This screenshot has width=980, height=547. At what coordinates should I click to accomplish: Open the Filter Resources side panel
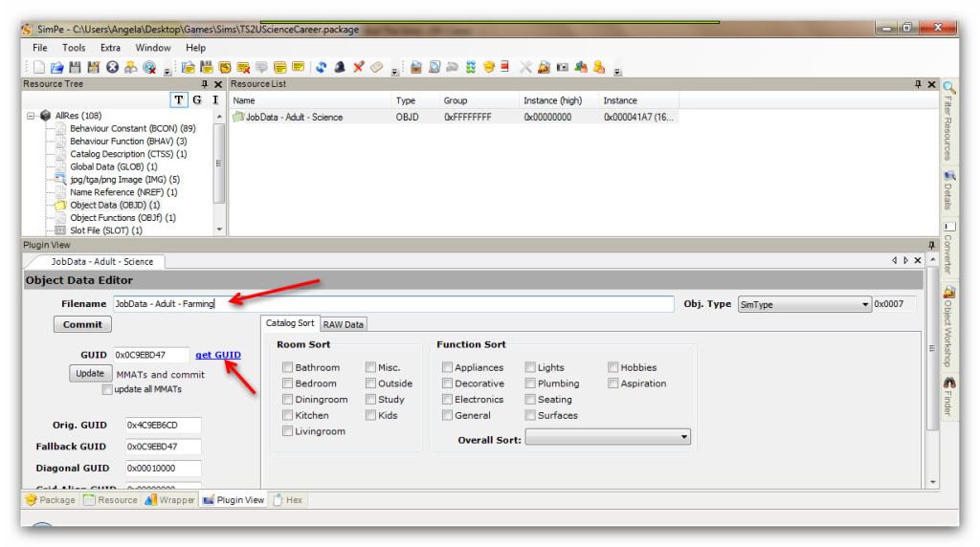(x=948, y=120)
